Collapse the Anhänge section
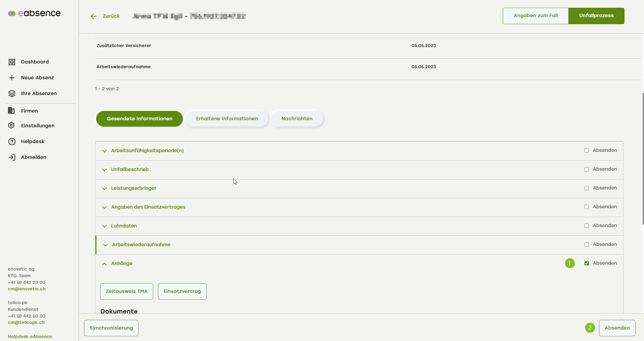 [105, 264]
